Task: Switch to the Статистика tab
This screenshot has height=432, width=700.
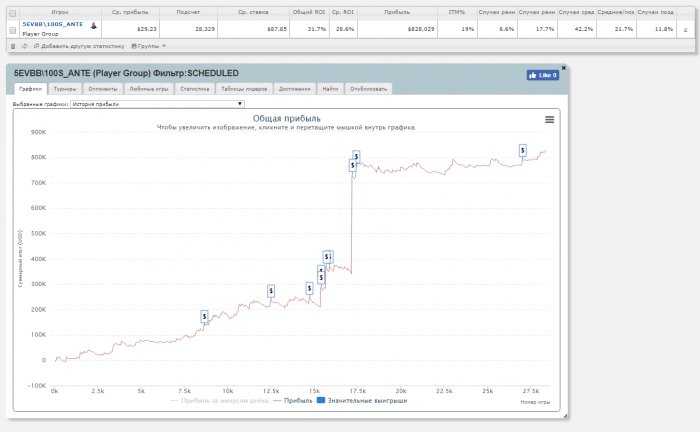Action: (195, 89)
